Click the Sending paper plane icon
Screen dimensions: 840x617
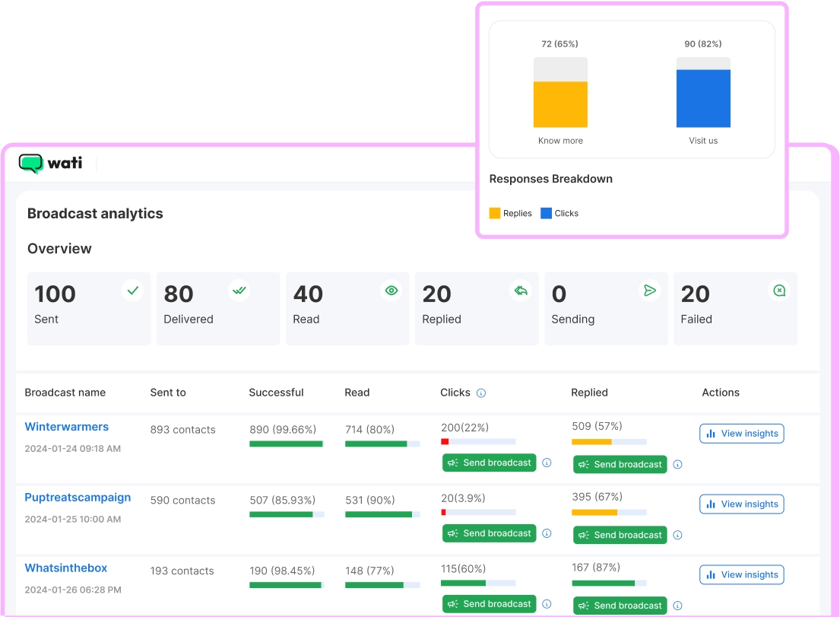coord(650,290)
